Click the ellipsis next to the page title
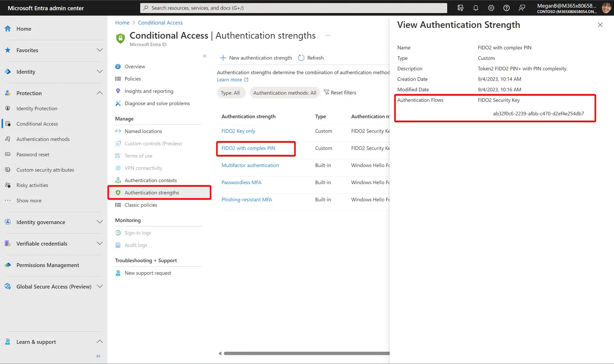The height and width of the screenshot is (364, 614). point(328,36)
